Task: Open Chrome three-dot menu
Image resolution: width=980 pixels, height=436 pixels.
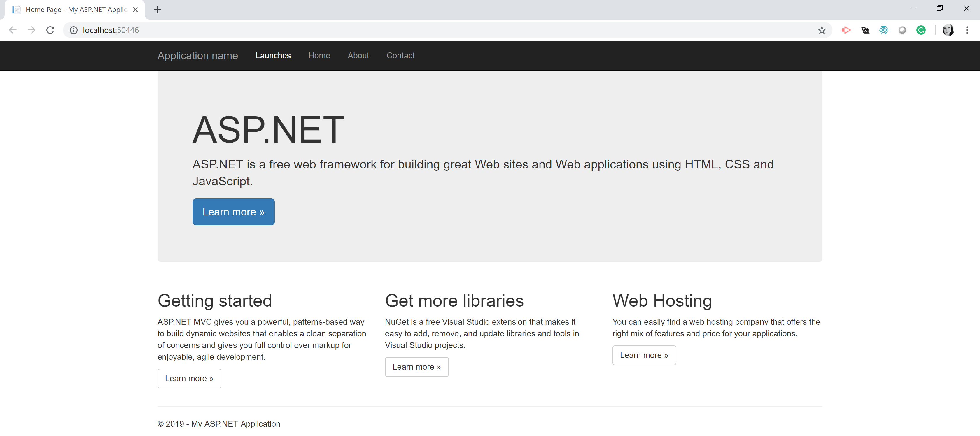Action: point(967,30)
